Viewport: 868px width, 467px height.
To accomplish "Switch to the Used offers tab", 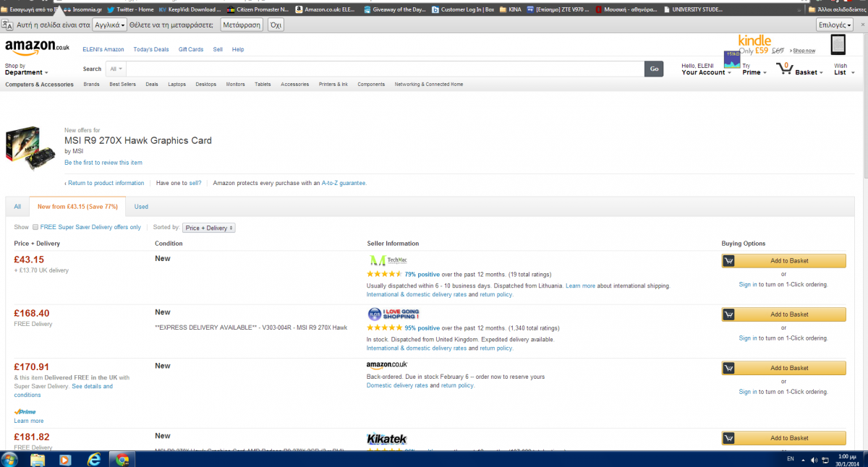I will click(141, 207).
